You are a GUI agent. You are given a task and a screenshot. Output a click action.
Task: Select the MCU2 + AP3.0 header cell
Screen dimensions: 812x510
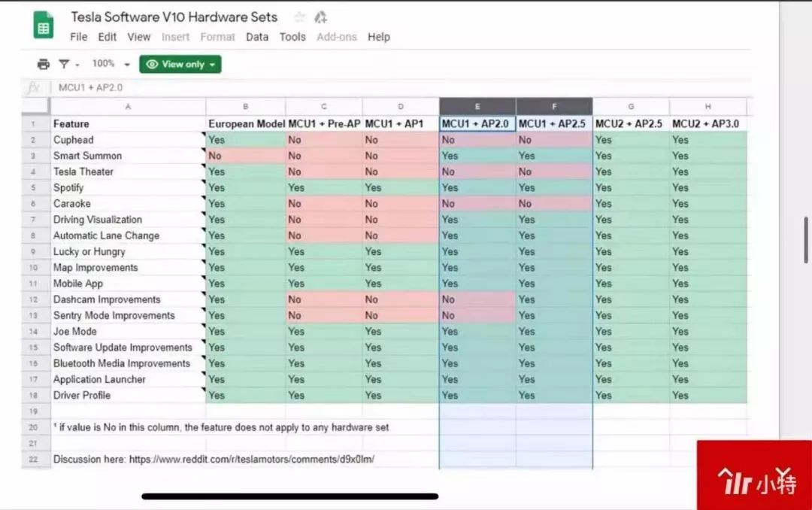tap(707, 123)
